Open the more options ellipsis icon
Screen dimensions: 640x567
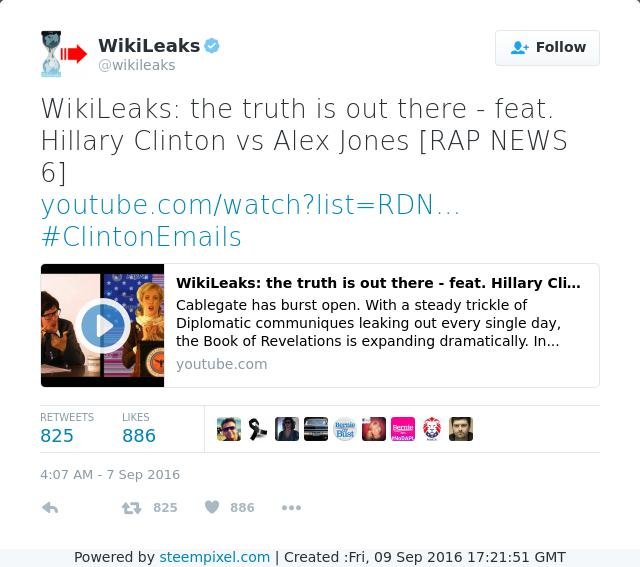pos(291,508)
